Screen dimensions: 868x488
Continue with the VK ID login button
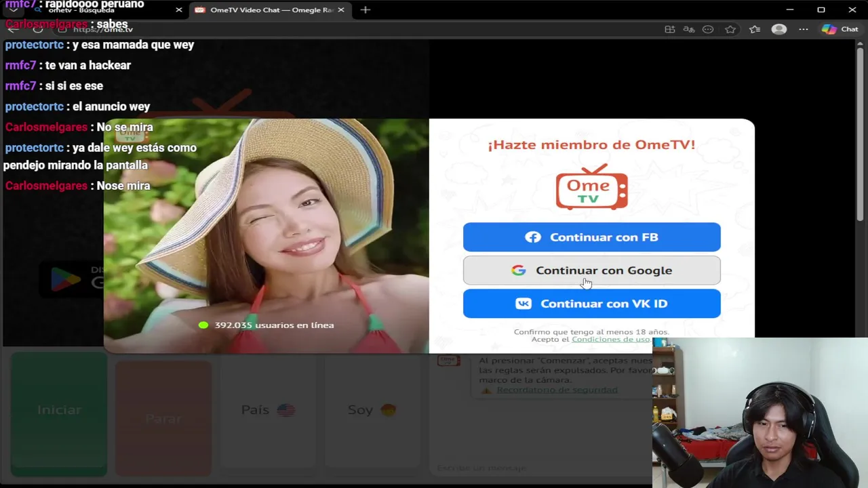coord(591,304)
